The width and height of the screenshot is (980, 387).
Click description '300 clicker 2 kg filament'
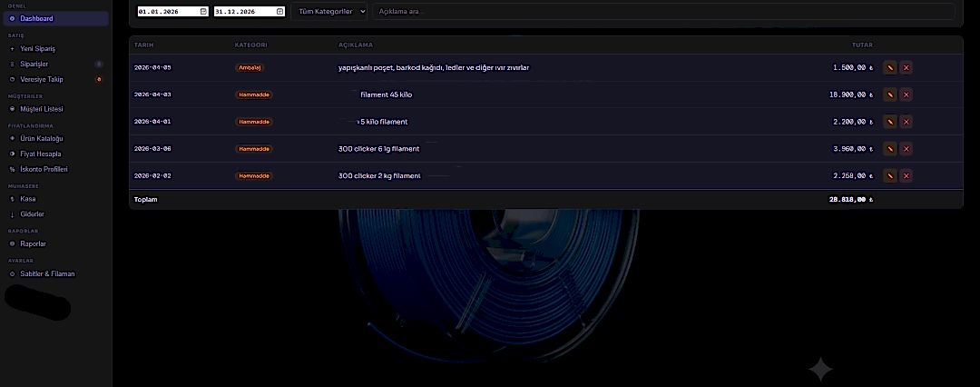pyautogui.click(x=379, y=176)
